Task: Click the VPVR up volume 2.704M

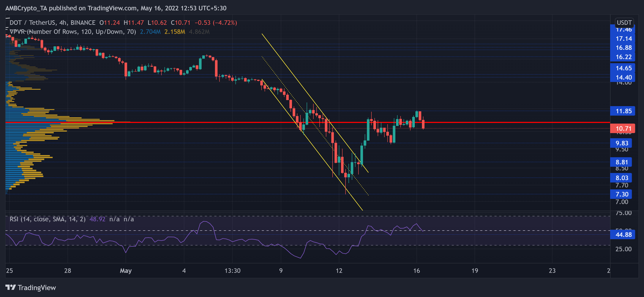Action: coord(150,32)
